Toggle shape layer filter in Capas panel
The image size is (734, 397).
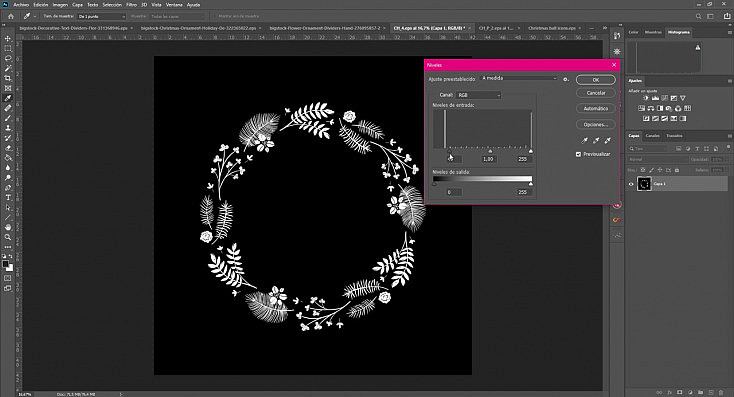tap(706, 148)
